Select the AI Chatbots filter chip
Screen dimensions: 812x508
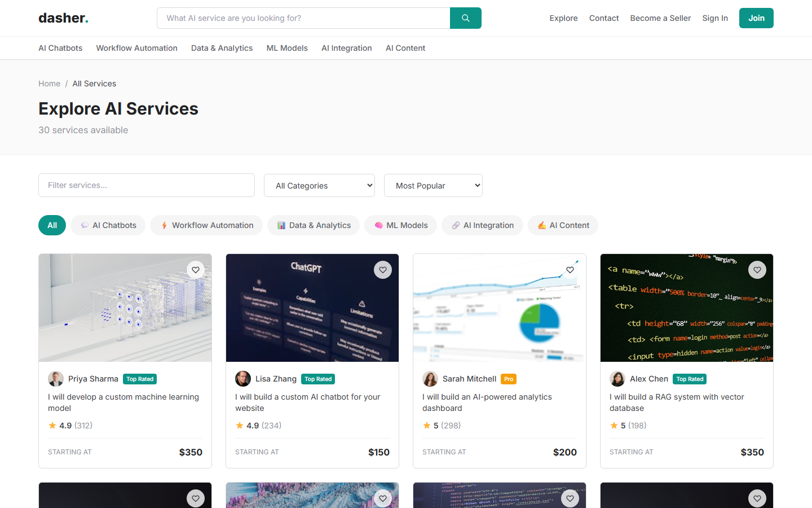[x=108, y=225]
